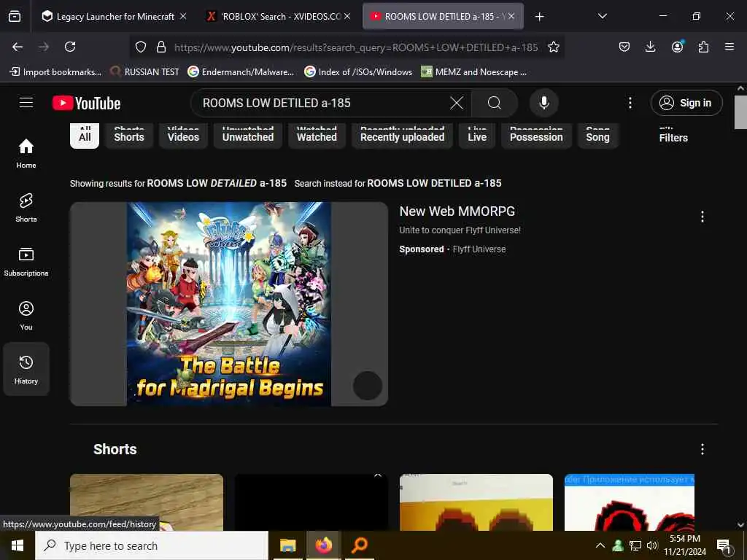Save page to Pocket
Image resolution: width=747 pixels, height=560 pixels.
pyautogui.click(x=624, y=47)
